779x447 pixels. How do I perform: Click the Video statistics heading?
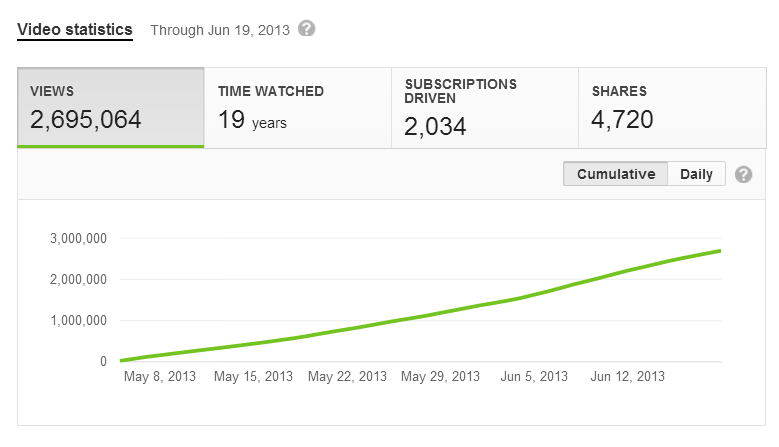point(75,30)
